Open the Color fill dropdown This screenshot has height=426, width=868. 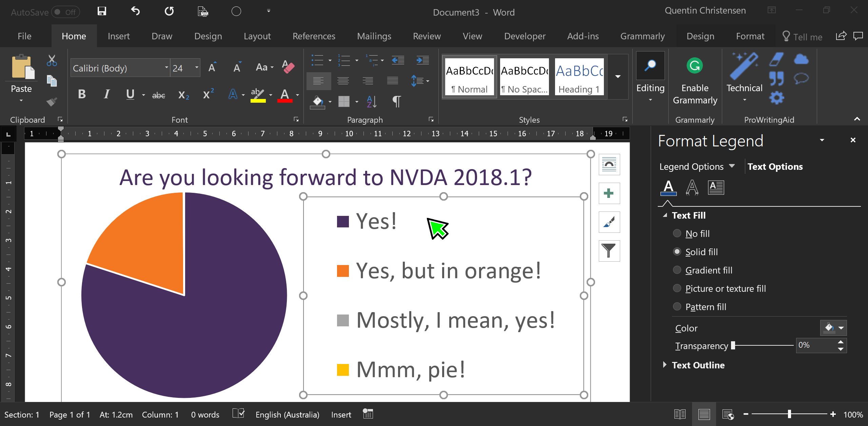[x=833, y=328]
